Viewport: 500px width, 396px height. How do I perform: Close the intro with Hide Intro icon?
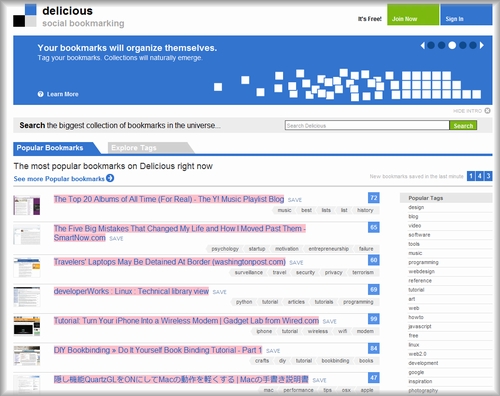[487, 111]
